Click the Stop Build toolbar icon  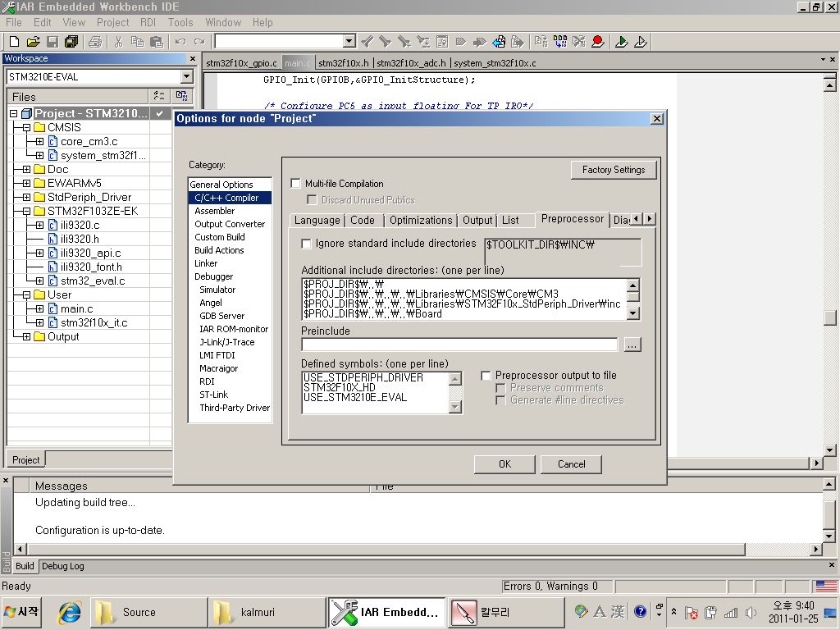[x=579, y=41]
